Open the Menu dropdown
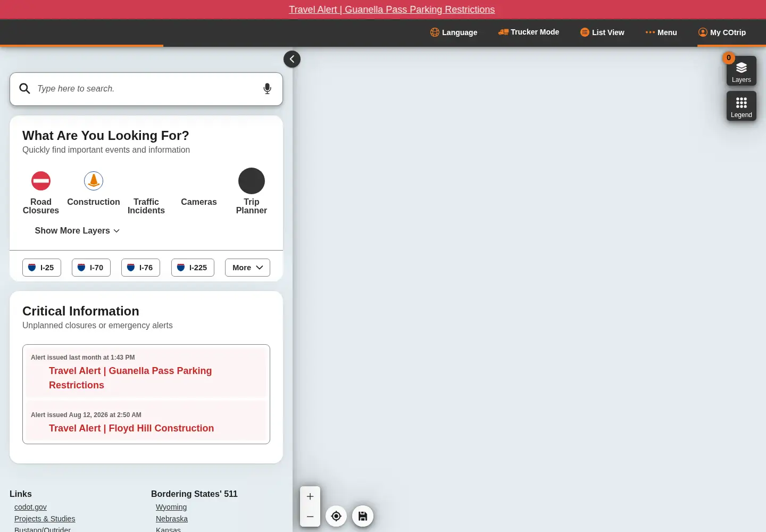766x532 pixels. pos(661,32)
